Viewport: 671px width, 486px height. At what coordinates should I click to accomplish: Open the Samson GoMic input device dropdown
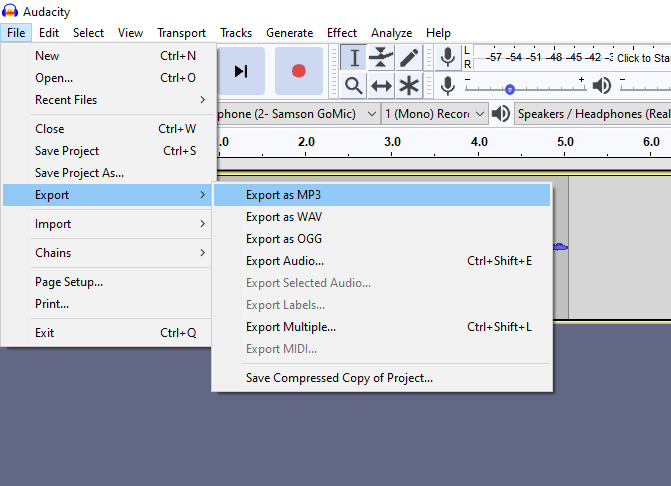coord(298,114)
